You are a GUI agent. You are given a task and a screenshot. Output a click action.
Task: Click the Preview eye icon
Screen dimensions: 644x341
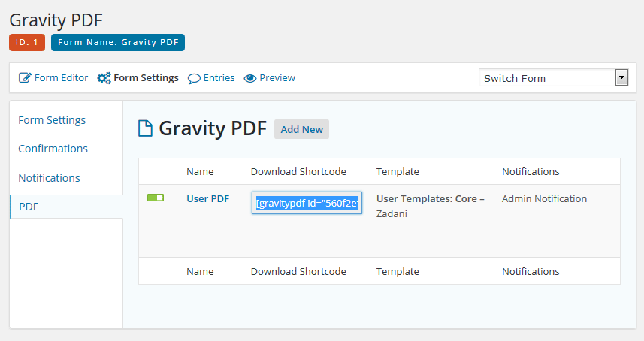tap(250, 78)
